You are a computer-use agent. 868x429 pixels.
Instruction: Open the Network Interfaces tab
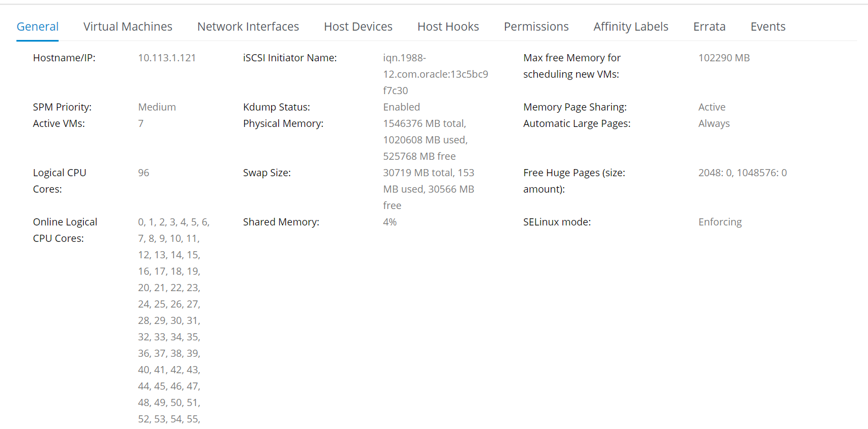tap(248, 26)
